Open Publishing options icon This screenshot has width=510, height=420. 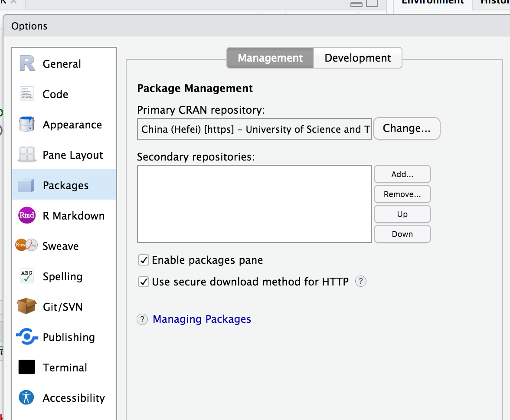point(27,337)
